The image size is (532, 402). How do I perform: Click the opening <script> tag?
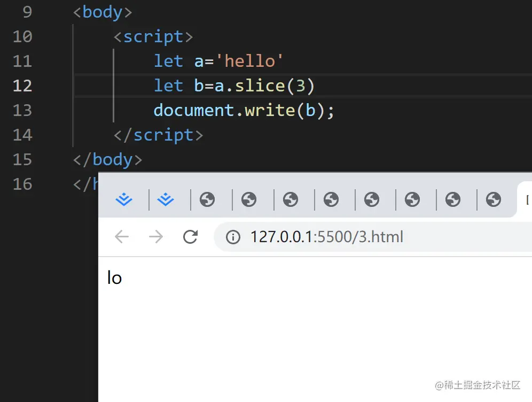point(153,37)
